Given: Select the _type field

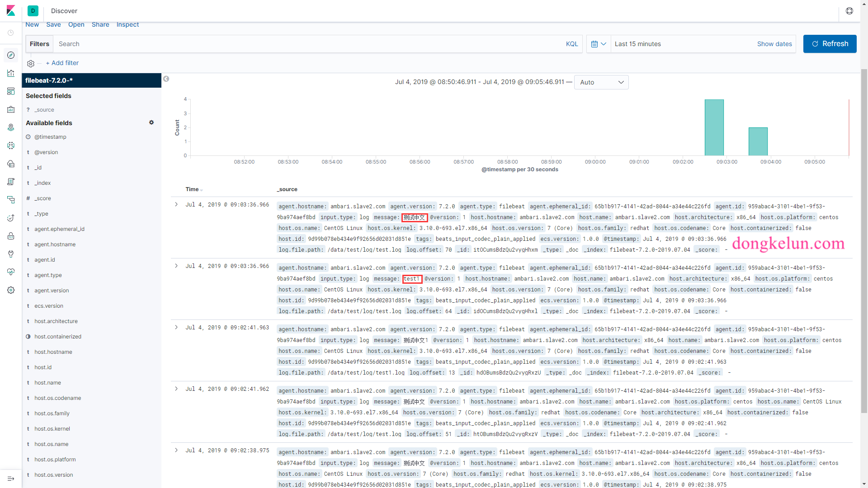Looking at the screenshot, I should pyautogui.click(x=41, y=214).
